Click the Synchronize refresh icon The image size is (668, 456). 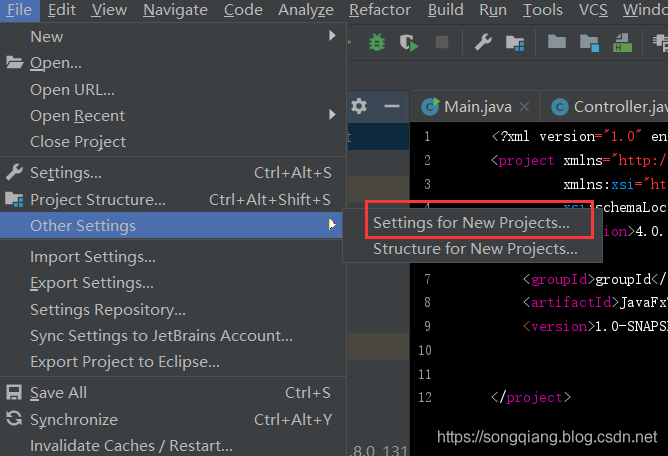click(x=14, y=418)
